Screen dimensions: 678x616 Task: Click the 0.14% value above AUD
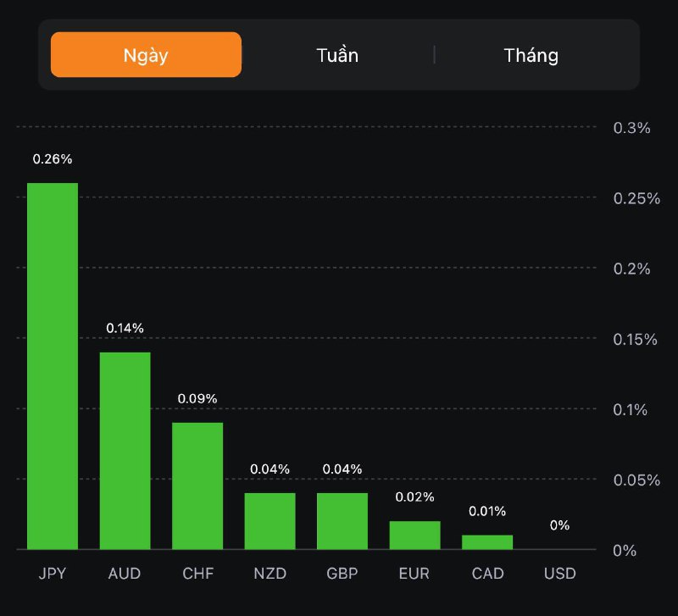click(x=125, y=328)
